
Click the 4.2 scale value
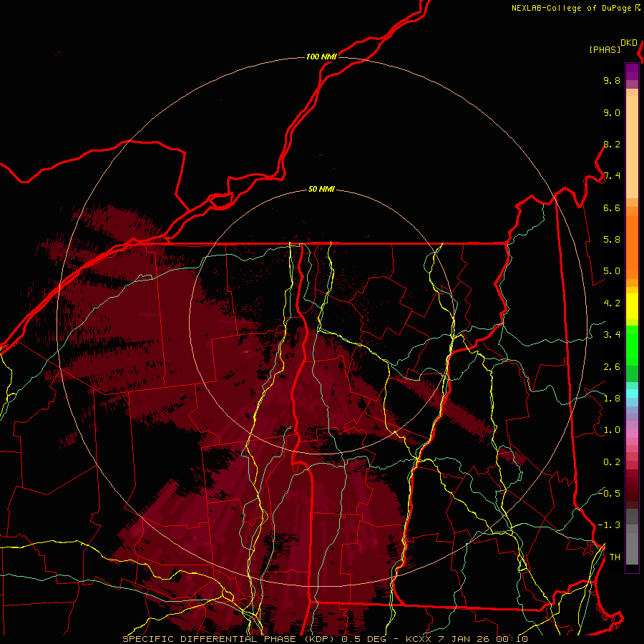tap(612, 303)
